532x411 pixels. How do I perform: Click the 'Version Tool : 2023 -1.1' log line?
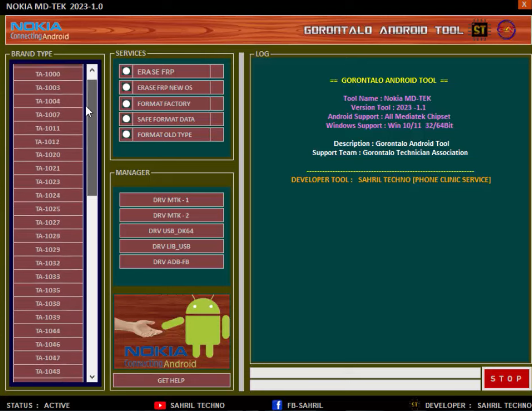388,107
